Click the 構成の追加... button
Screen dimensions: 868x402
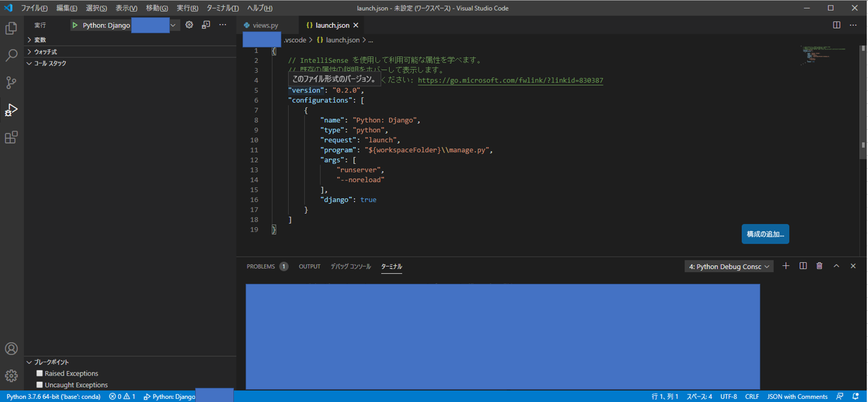765,234
